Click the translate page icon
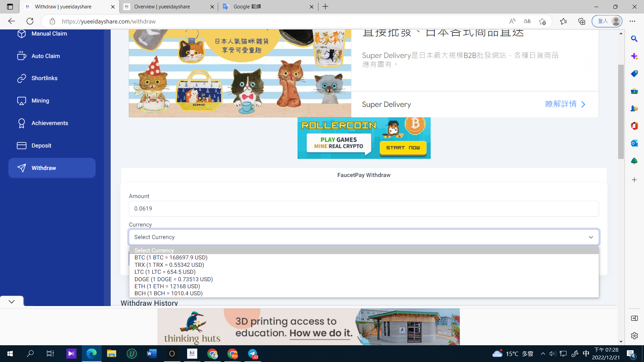Viewport: 644px width, 362px height. coord(527,21)
